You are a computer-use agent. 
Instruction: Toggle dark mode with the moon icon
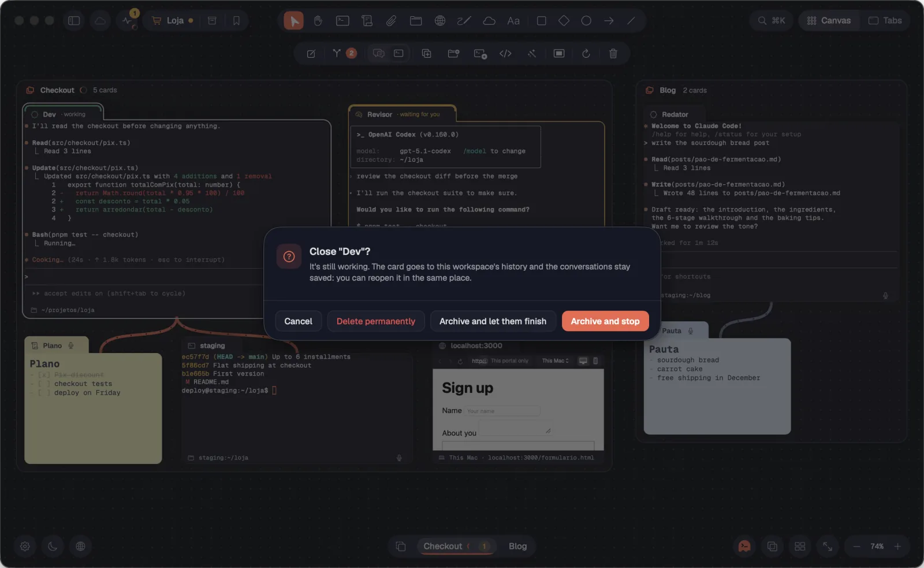tap(53, 546)
